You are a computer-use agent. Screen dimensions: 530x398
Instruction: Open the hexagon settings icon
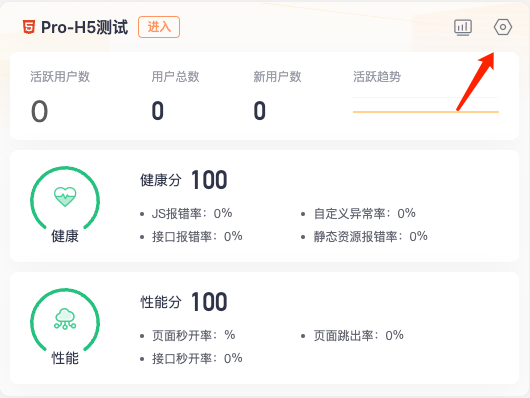[503, 27]
